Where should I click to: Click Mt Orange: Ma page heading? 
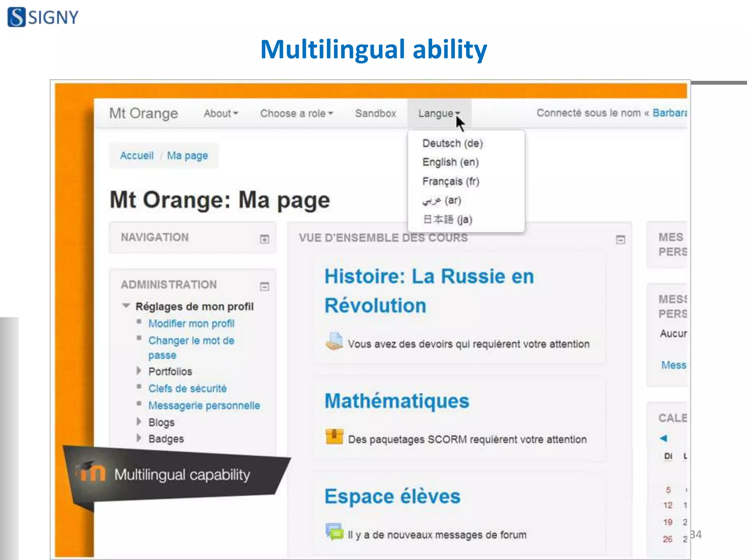click(220, 200)
